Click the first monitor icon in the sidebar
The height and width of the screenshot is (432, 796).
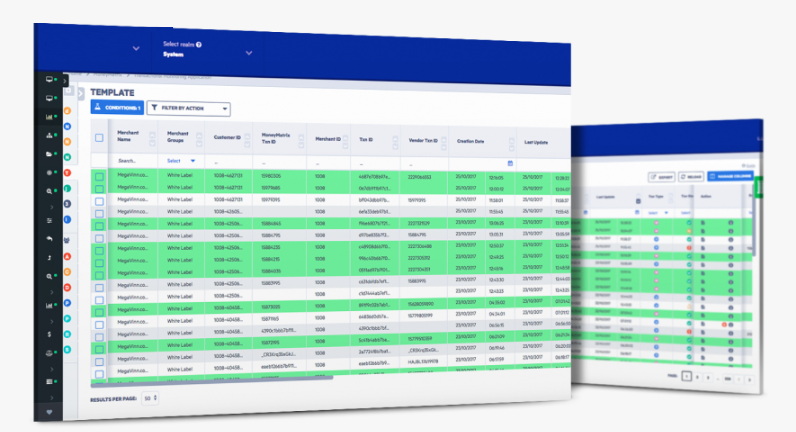click(48, 78)
